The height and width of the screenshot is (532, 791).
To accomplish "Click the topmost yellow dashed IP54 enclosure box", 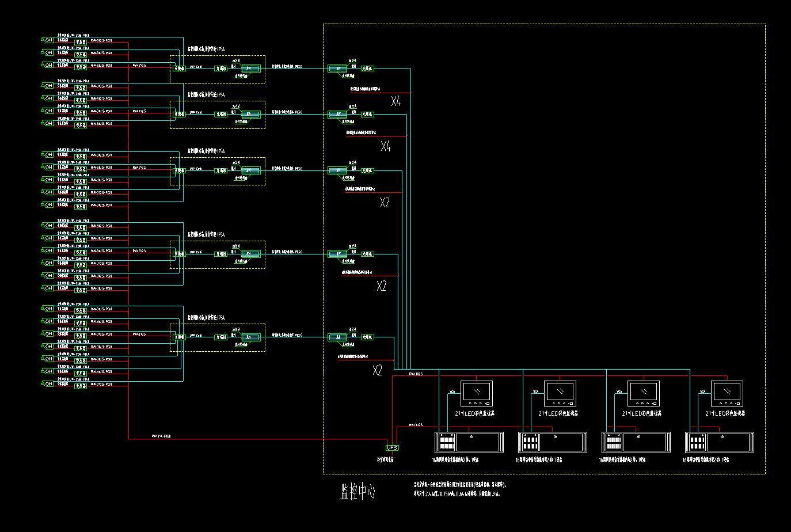I will click(x=218, y=69).
